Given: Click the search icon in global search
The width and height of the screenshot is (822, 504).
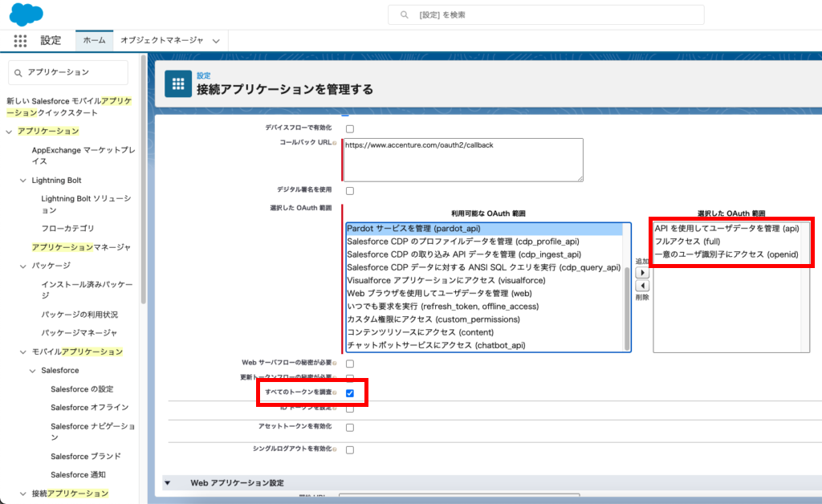Looking at the screenshot, I should (403, 14).
